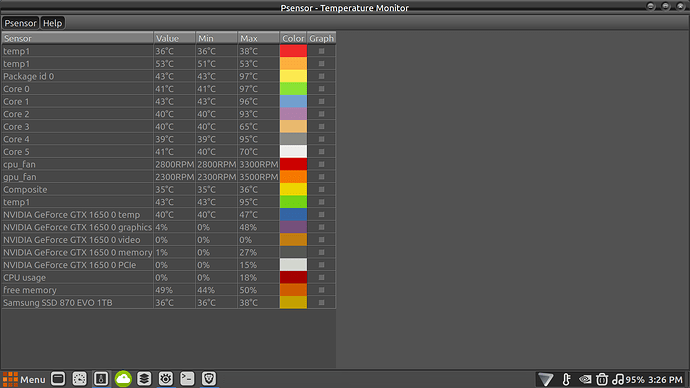The width and height of the screenshot is (690, 388).
Task: Click the thermometer tray indicator
Action: 566,379
